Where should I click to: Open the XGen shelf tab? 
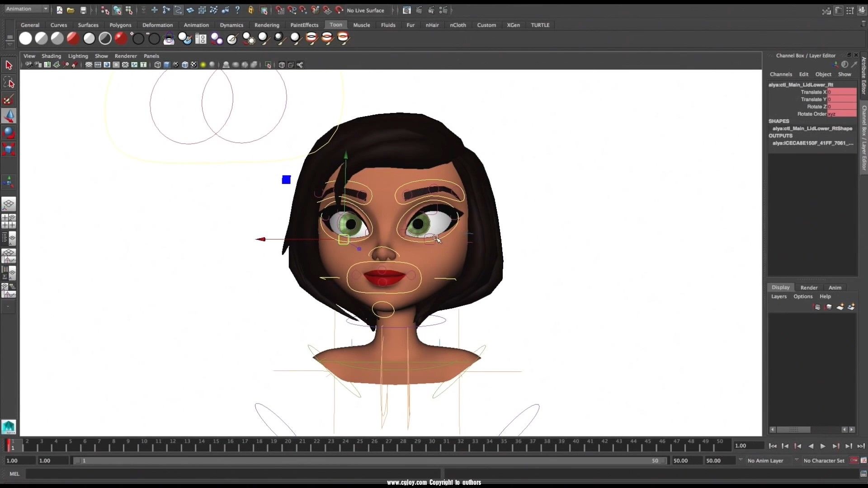tap(513, 25)
